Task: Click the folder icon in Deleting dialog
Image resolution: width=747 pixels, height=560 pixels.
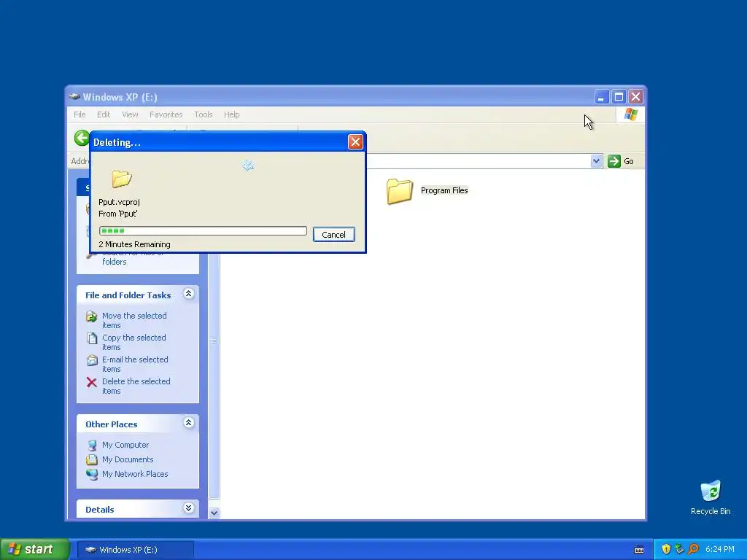Action: [x=122, y=179]
